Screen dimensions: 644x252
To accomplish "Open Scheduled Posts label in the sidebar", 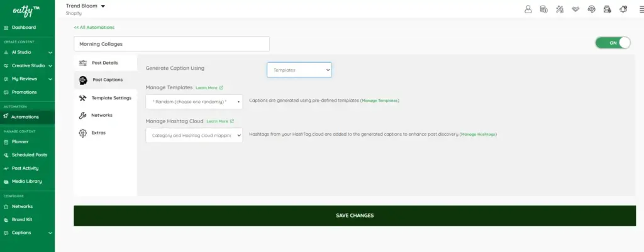I will [30, 155].
